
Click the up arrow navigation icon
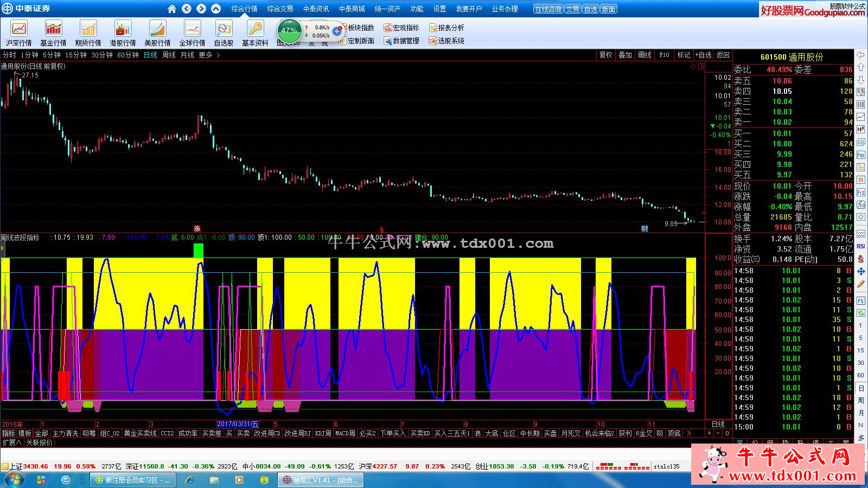point(216,9)
